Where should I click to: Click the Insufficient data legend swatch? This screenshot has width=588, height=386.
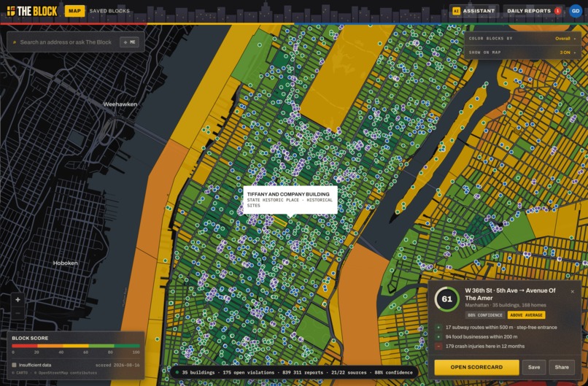point(14,365)
